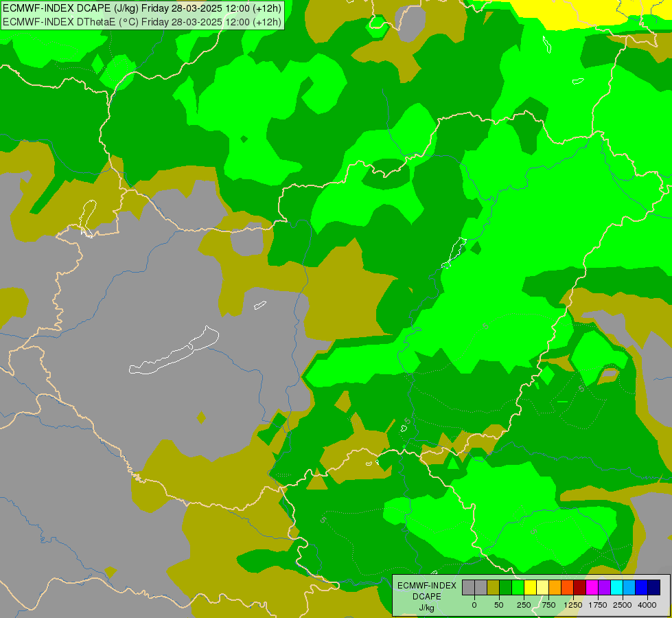Select the purple legend swatch

click(604, 587)
